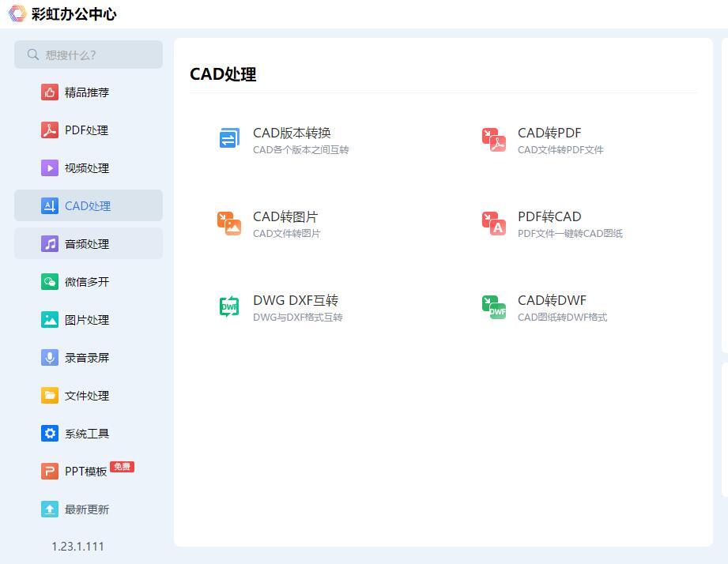The image size is (728, 564).
Task: Open the 录音录屏 category
Action: point(87,358)
